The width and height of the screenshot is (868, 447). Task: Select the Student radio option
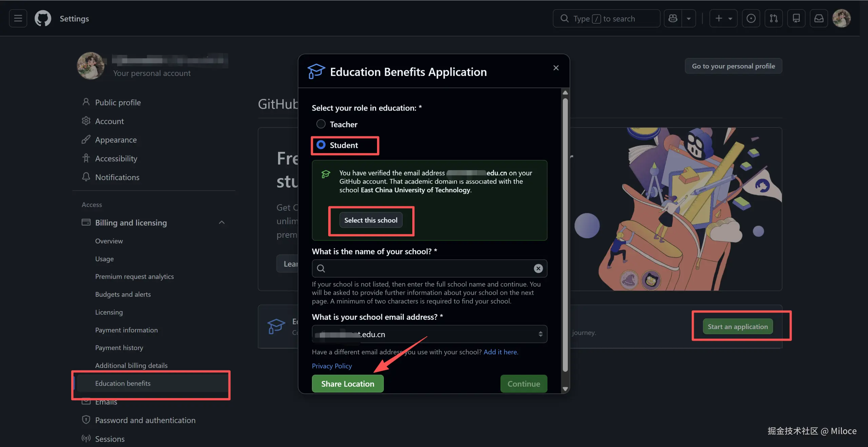point(321,145)
